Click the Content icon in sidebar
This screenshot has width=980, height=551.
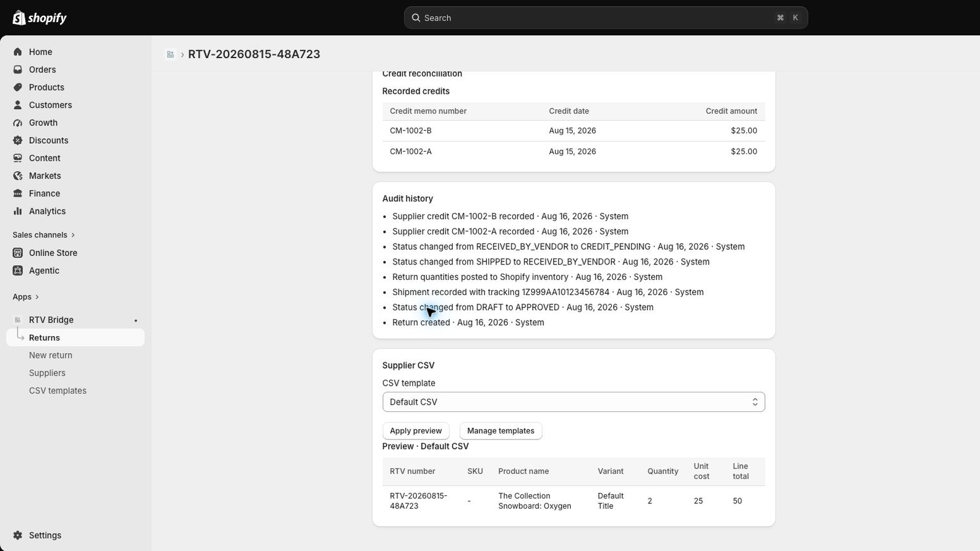(x=18, y=158)
